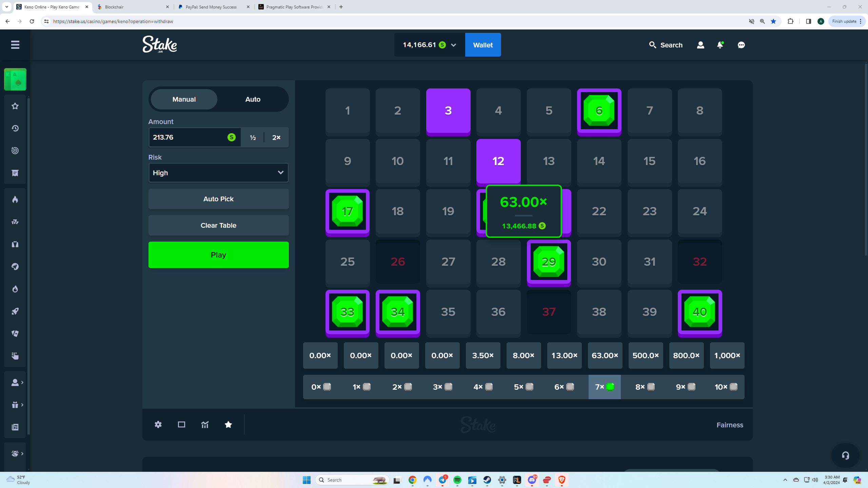Open the live support headset button
This screenshot has height=488, width=868.
(846, 455)
